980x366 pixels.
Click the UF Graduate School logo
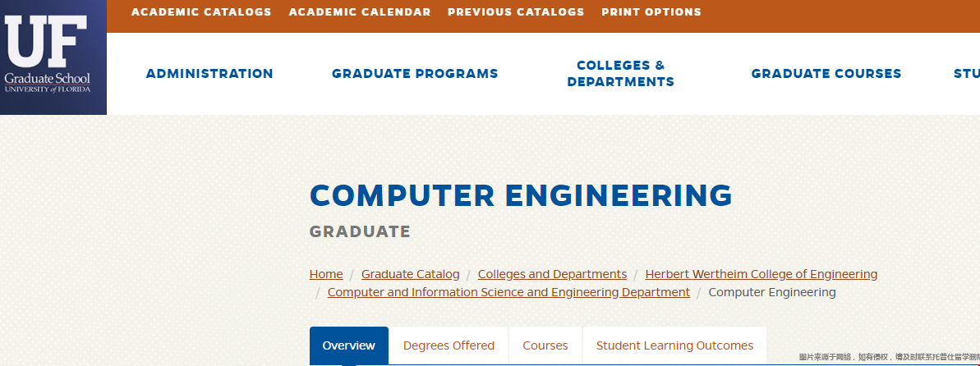[x=53, y=57]
